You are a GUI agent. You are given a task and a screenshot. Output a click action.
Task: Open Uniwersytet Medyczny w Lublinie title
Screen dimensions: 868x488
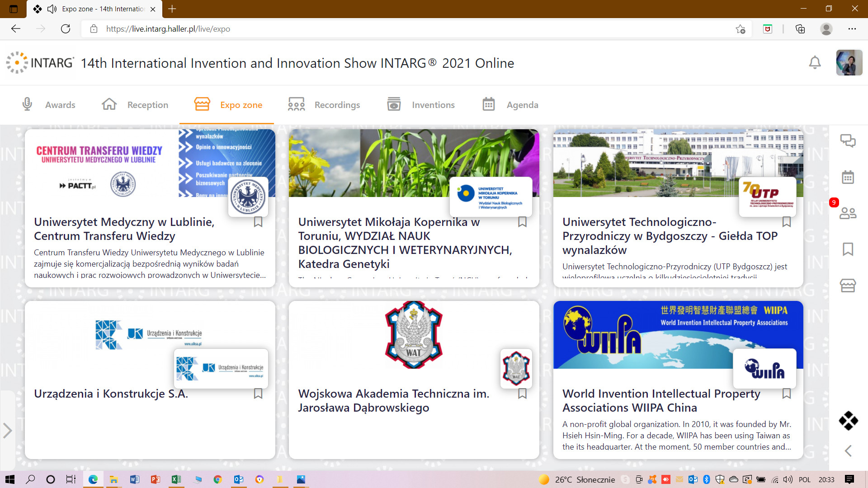tap(124, 229)
